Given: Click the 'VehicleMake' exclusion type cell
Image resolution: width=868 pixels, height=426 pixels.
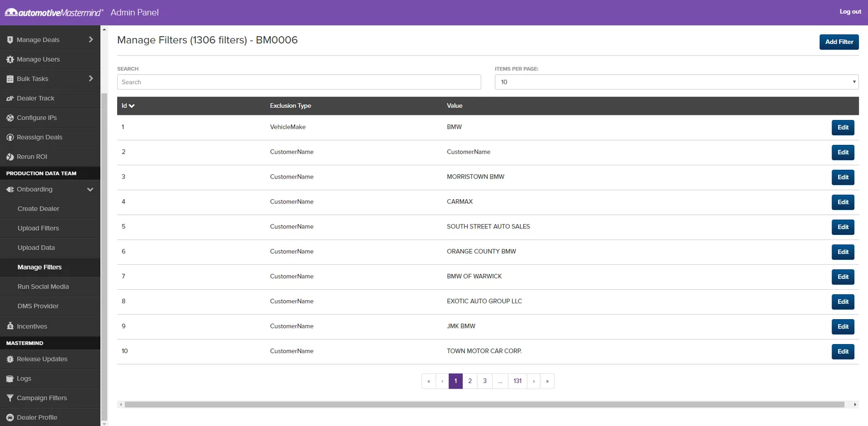Looking at the screenshot, I should pyautogui.click(x=288, y=127).
